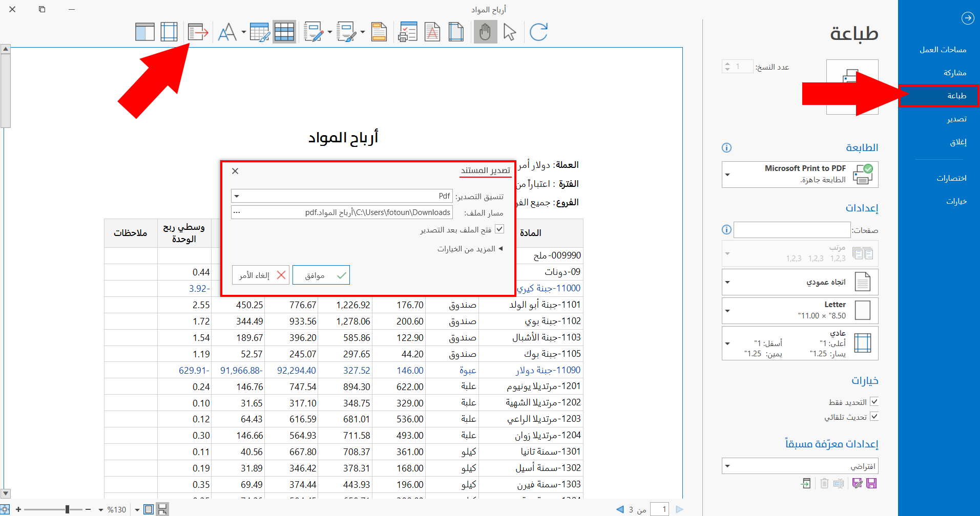Click the 'صفحات' pages input field
This screenshot has height=516, width=980.
(792, 230)
